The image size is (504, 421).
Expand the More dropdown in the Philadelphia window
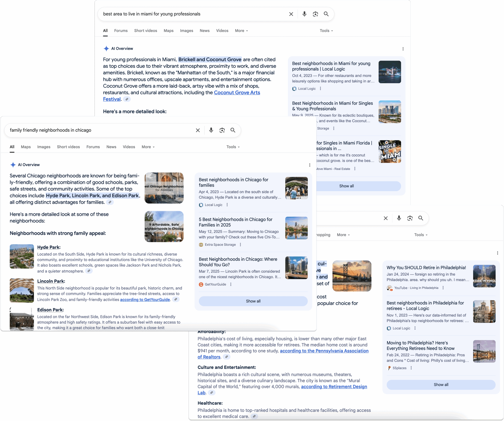pyautogui.click(x=343, y=235)
